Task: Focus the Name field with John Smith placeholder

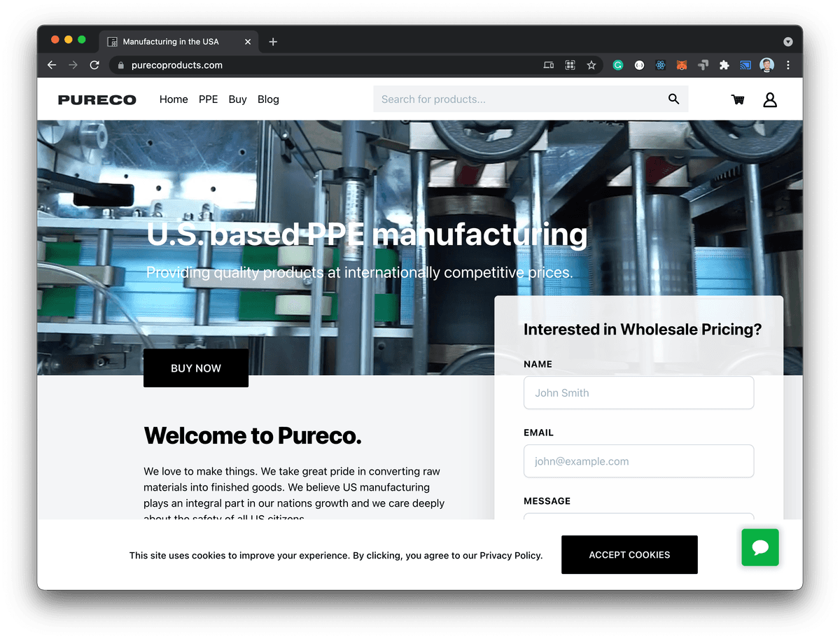Action: [638, 393]
